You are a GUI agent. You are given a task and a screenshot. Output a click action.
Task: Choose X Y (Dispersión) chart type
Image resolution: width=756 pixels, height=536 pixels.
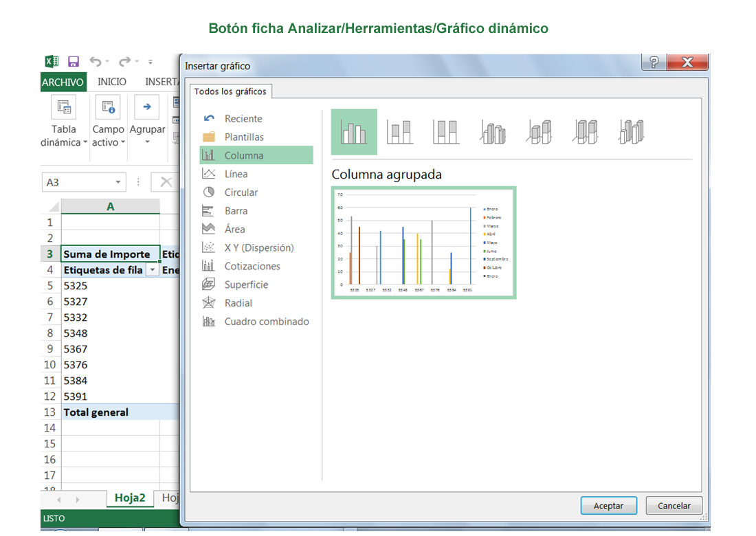(x=256, y=248)
